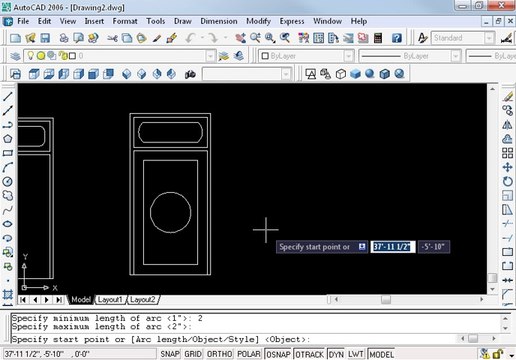Screen dimensions: 516x360
Task: Open the Standard text style dropdown
Action: pyautogui.click(x=489, y=38)
